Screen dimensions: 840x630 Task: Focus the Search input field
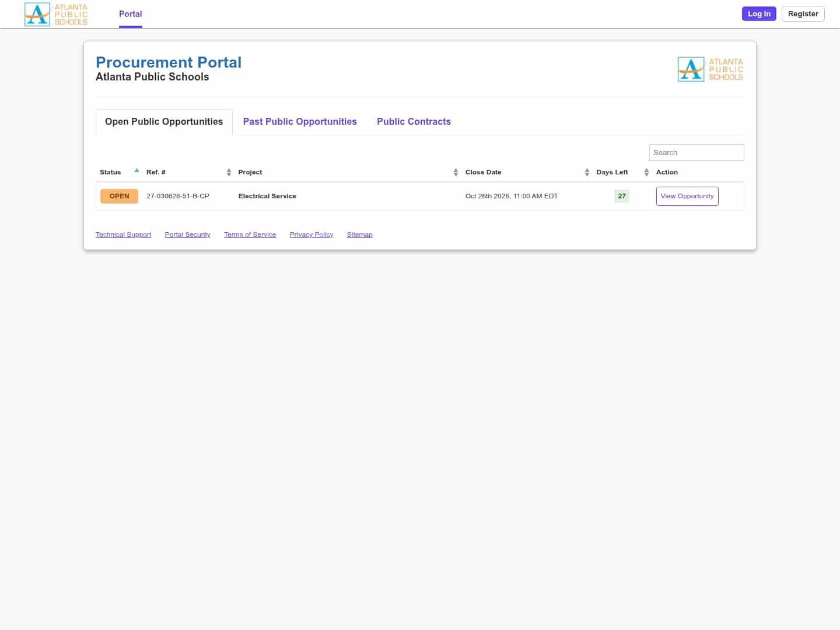[696, 152]
